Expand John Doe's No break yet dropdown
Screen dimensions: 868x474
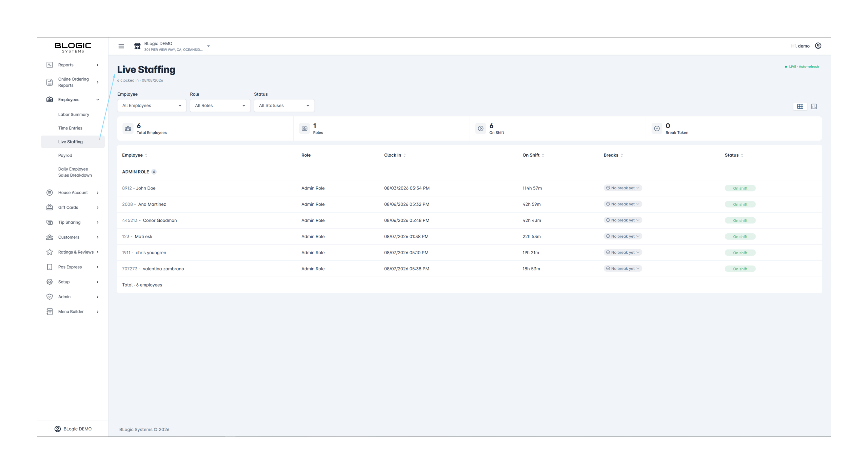click(x=623, y=188)
